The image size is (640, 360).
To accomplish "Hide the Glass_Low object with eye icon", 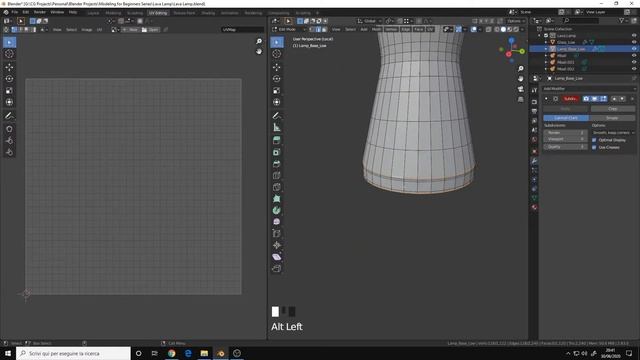I will pos(634,42).
